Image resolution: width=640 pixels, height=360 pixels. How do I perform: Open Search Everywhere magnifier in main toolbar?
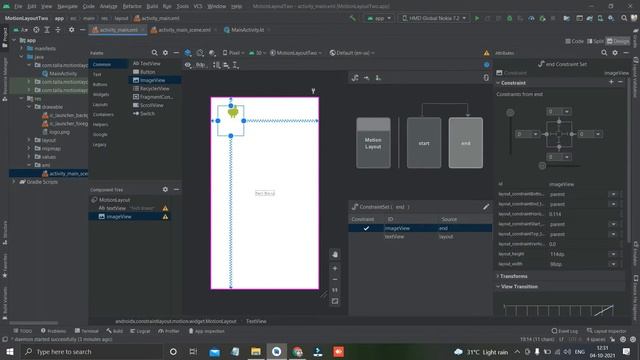pyautogui.click(x=624, y=18)
